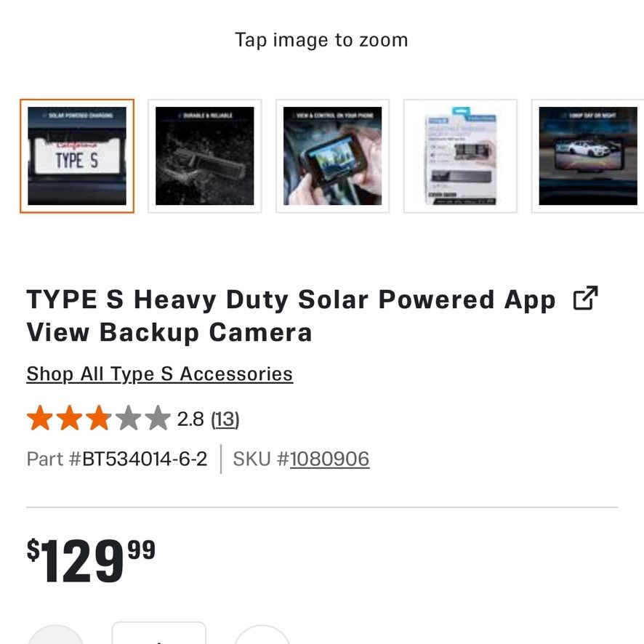Focus the quantity input box
This screenshot has width=644, height=644.
pyautogui.click(x=159, y=633)
